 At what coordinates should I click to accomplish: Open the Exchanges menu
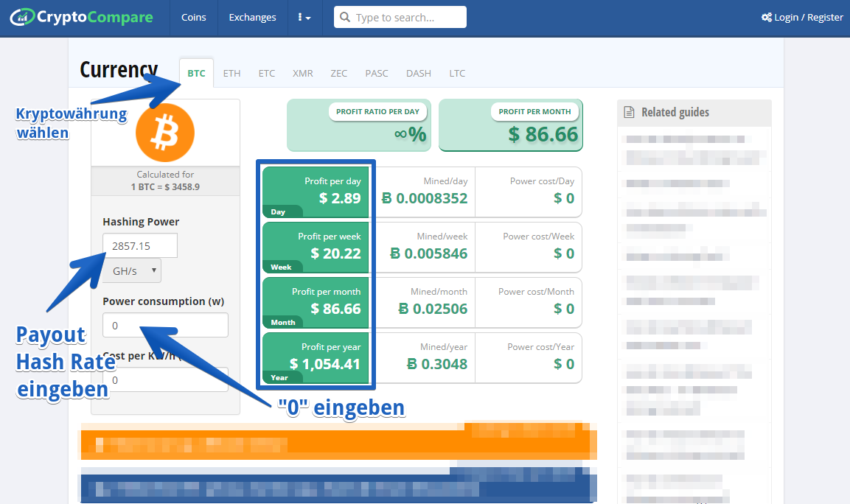click(252, 18)
